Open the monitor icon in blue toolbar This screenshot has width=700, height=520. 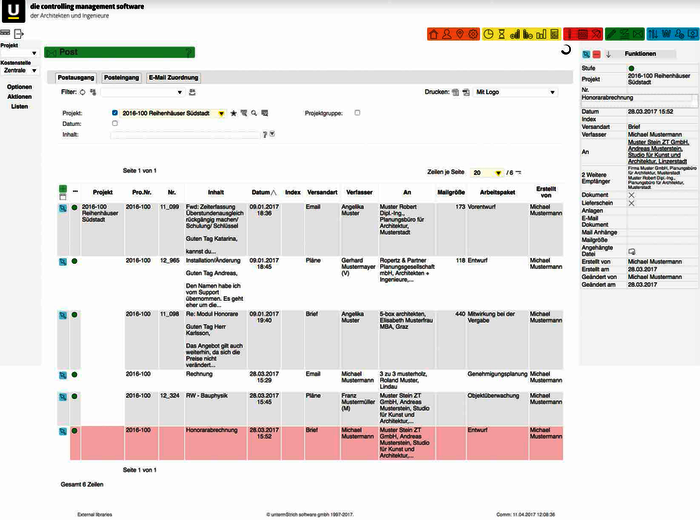(693, 34)
